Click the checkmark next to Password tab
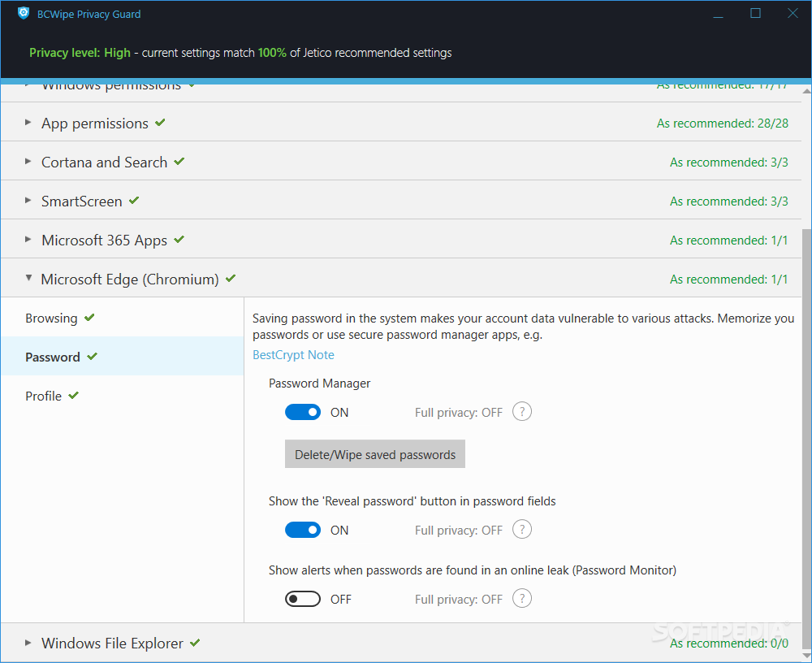812x663 pixels. [93, 356]
